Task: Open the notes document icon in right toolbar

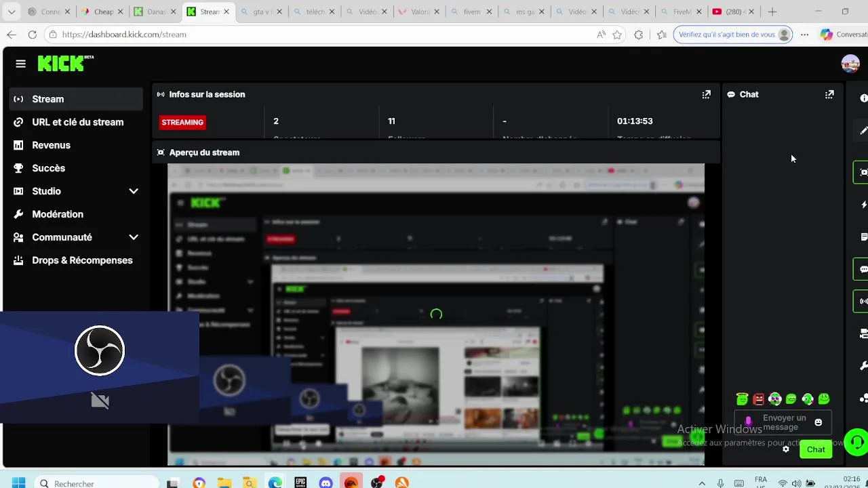Action: (863, 237)
